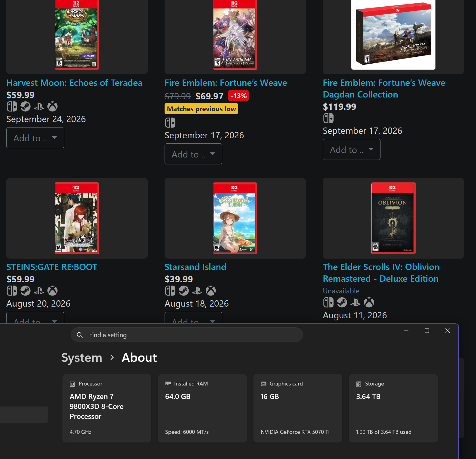
Task: Open Add to dropdown for Fire Emblem: Fortune's Weave
Action: tap(193, 154)
